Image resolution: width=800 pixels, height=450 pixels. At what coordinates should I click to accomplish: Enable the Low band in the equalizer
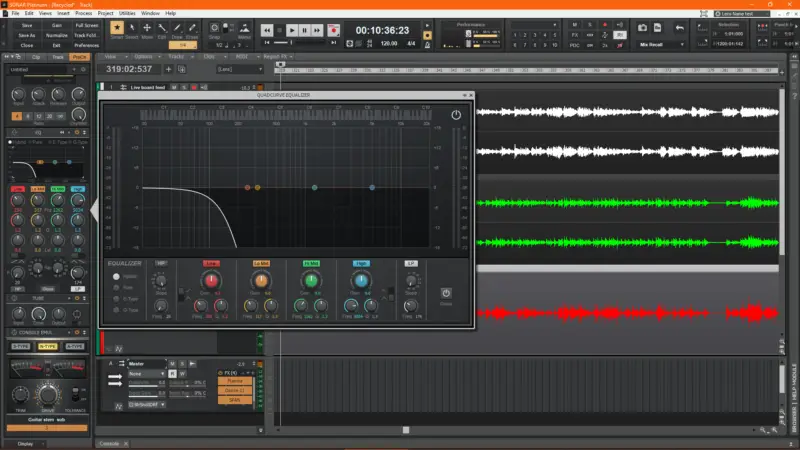212,263
